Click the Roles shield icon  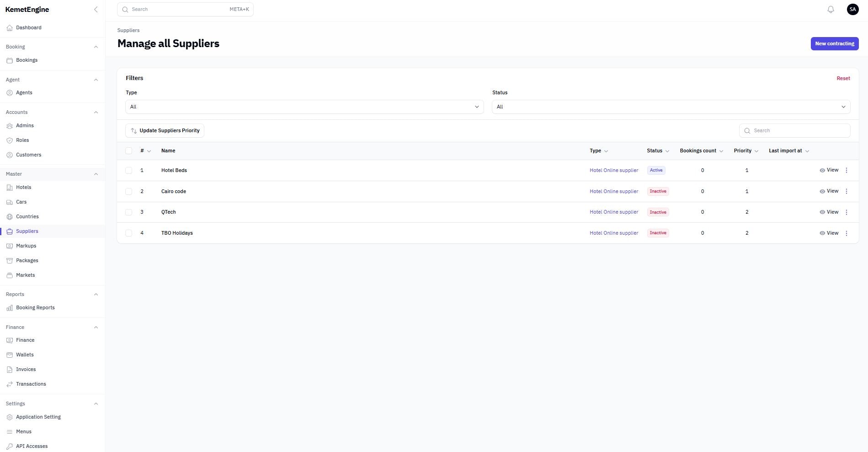coord(10,140)
